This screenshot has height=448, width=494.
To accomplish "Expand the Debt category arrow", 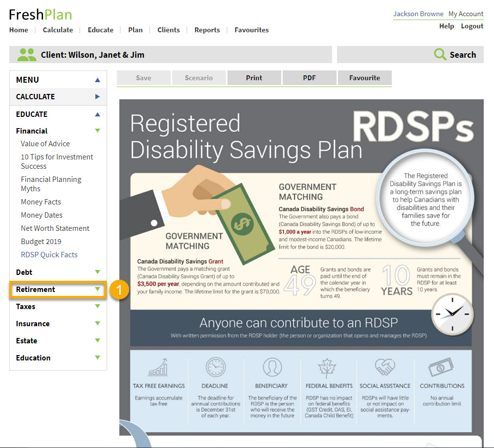I will pyautogui.click(x=97, y=272).
